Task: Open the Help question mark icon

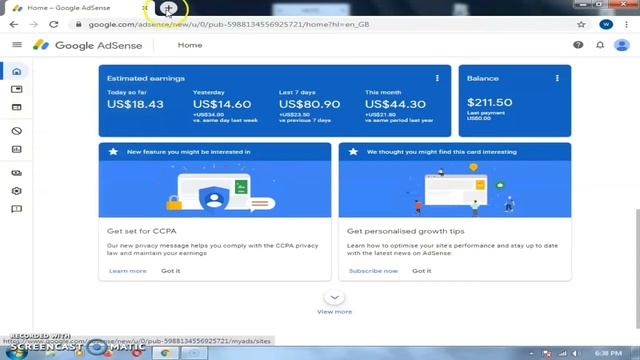Action: [x=578, y=45]
